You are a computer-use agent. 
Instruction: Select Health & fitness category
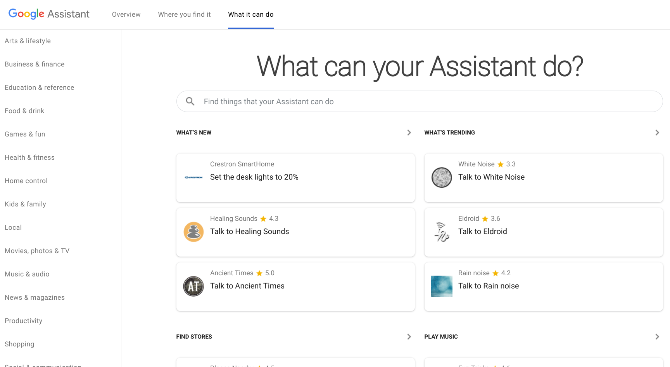point(29,158)
